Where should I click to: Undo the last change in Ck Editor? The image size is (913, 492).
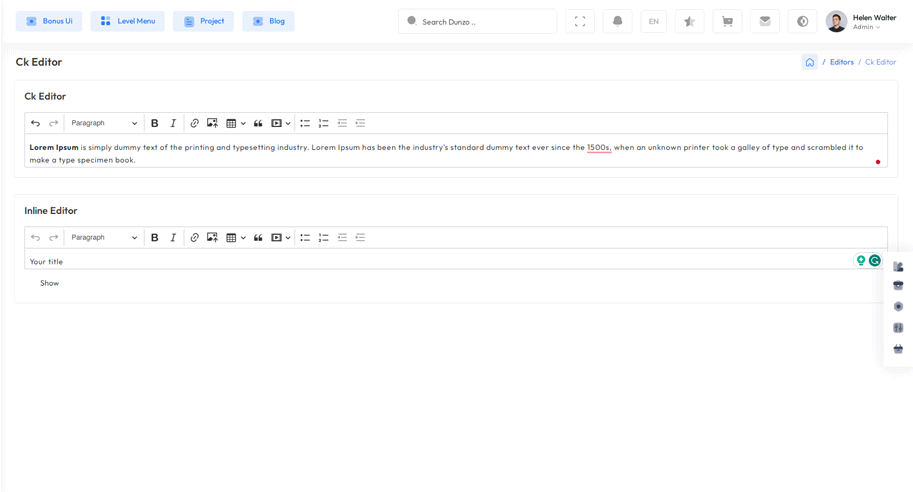click(x=35, y=123)
